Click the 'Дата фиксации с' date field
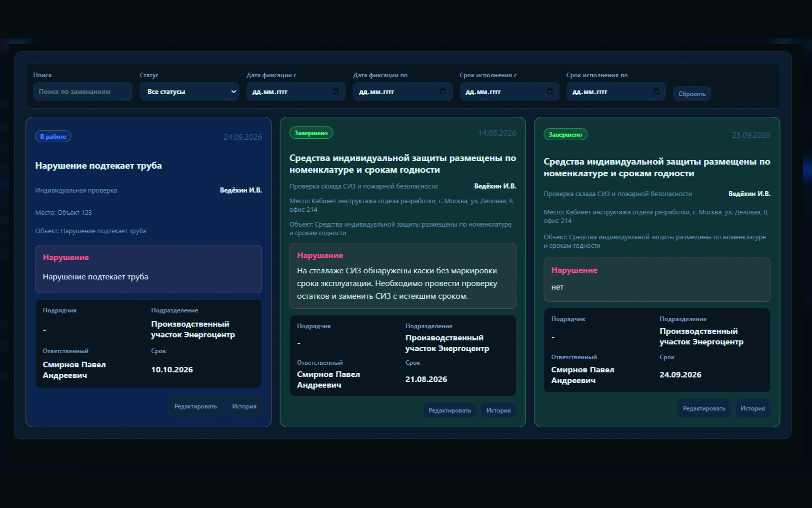 [296, 91]
